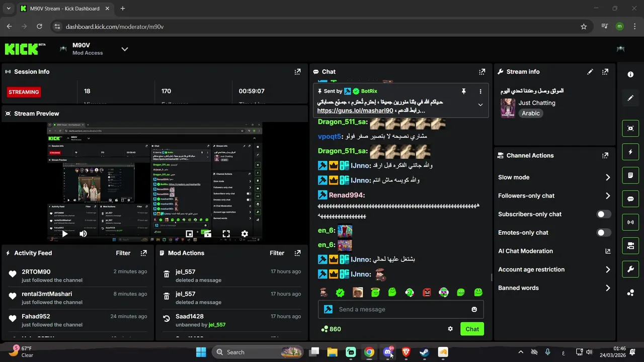The width and height of the screenshot is (644, 362).
Task: Click the 860 channel points balance
Action: pos(331,329)
